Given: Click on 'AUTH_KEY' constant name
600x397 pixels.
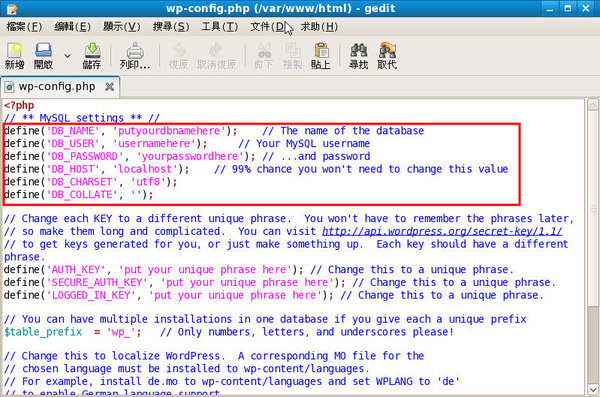Looking at the screenshot, I should 76,270.
